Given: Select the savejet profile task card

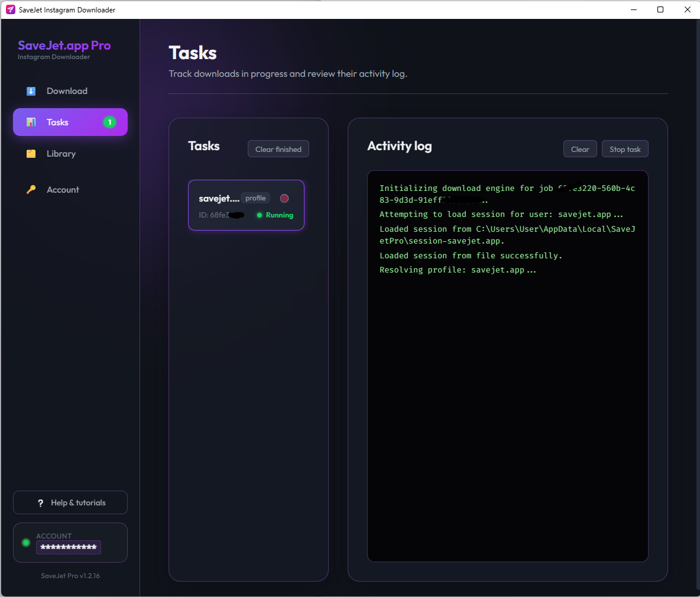Looking at the screenshot, I should [246, 205].
